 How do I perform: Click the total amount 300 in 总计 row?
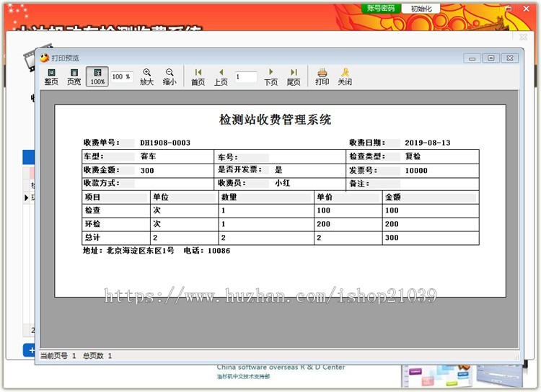(392, 238)
